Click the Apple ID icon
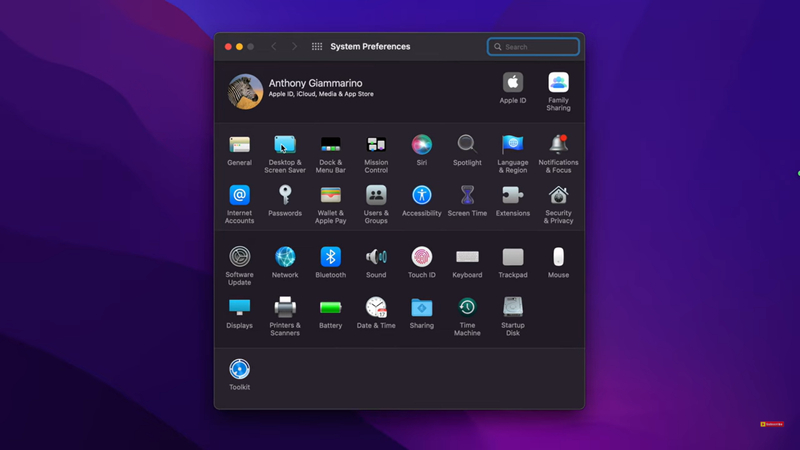Screen dimensions: 800x450 tap(513, 84)
